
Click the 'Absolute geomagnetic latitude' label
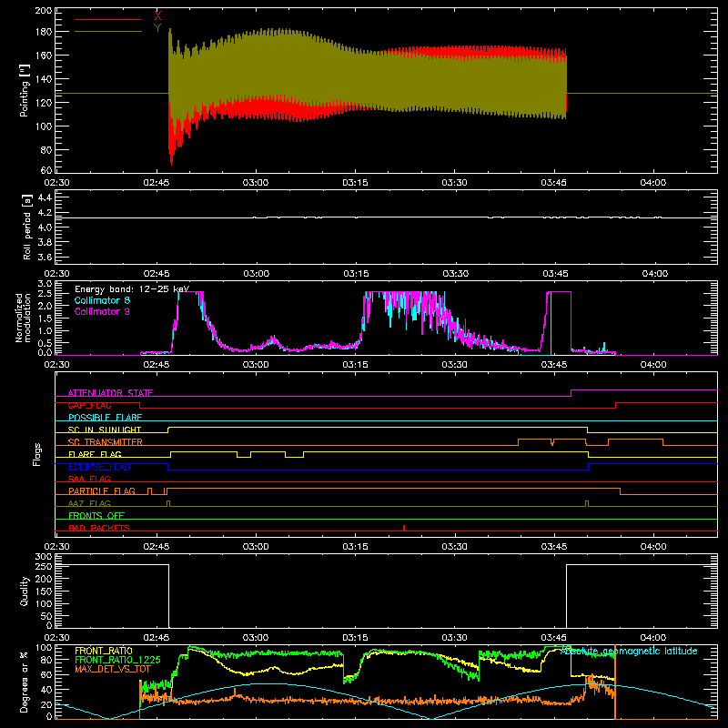629,651
